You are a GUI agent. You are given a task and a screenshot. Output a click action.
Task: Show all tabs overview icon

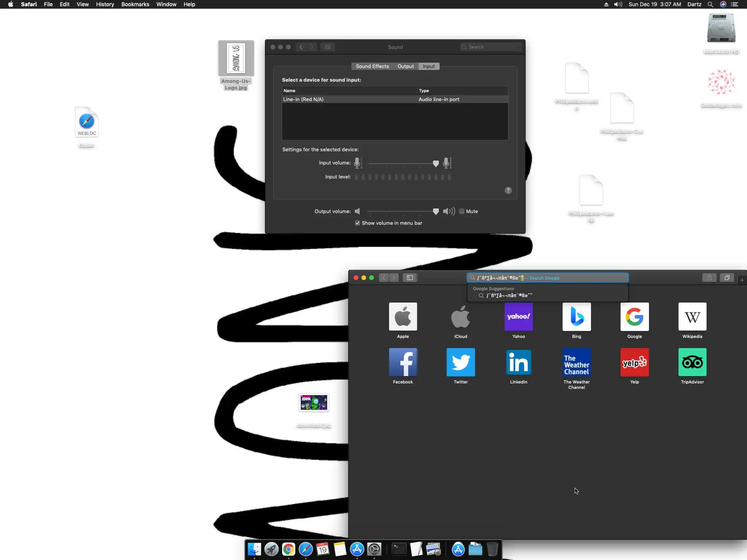point(726,278)
